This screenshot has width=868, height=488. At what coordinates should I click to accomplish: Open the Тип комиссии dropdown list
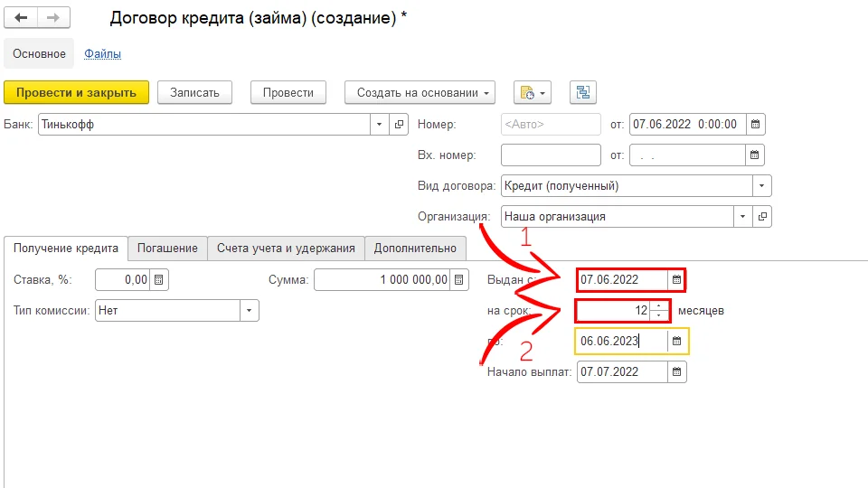click(249, 311)
